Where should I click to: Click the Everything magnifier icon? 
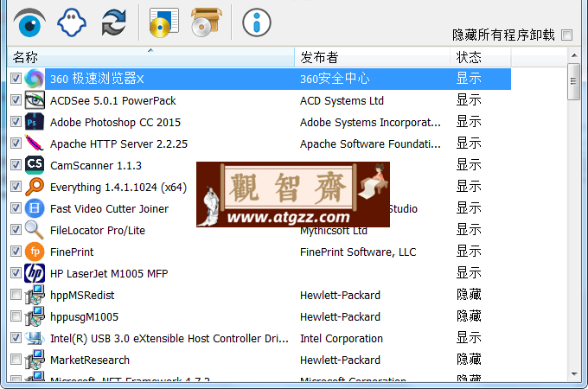coord(35,187)
